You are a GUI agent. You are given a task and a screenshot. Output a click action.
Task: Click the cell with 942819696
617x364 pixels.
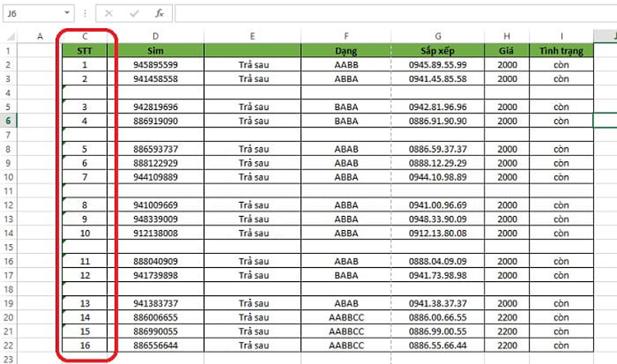pyautogui.click(x=155, y=107)
